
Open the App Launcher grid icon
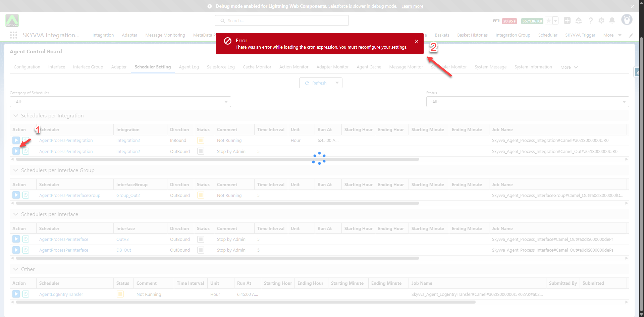(x=13, y=35)
